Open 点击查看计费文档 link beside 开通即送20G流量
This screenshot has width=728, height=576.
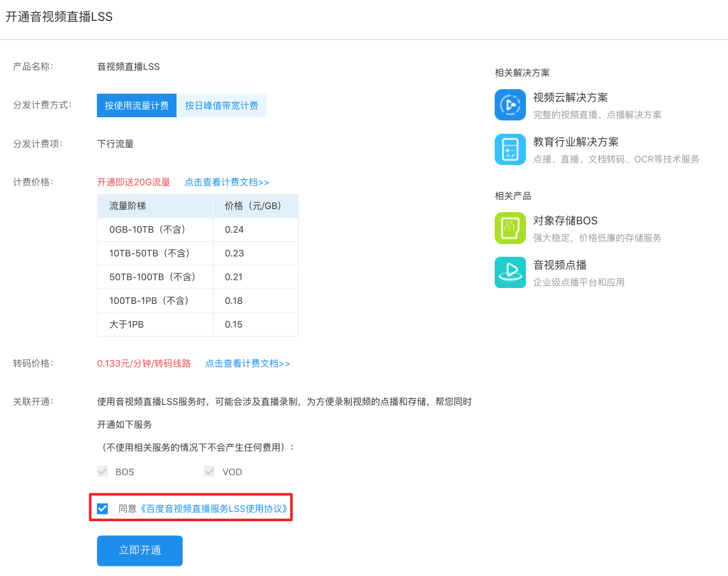[227, 182]
